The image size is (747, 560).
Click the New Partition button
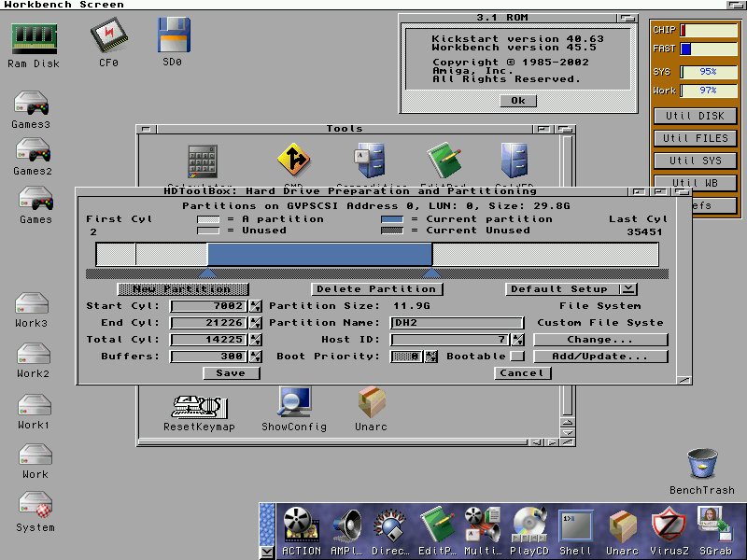coord(182,289)
